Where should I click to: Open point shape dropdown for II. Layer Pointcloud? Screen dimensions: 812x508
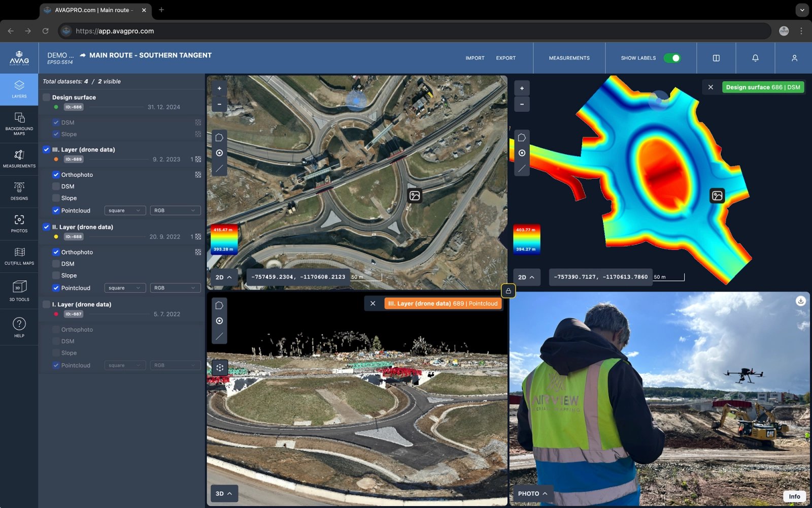(x=125, y=288)
